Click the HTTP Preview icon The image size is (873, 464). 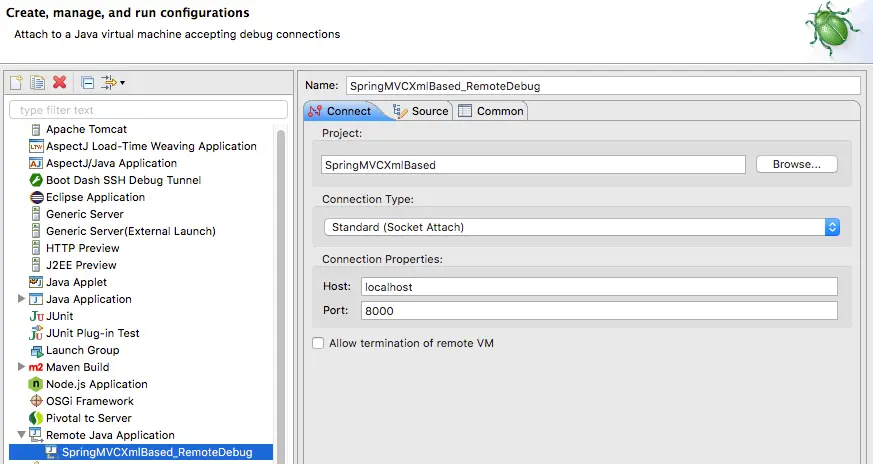[36, 248]
